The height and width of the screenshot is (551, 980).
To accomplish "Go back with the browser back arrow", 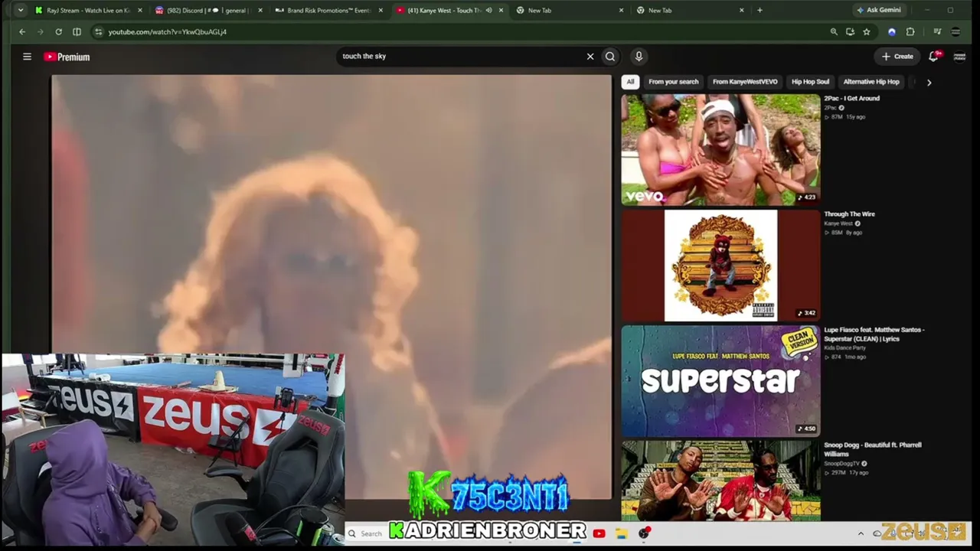I will point(22,32).
